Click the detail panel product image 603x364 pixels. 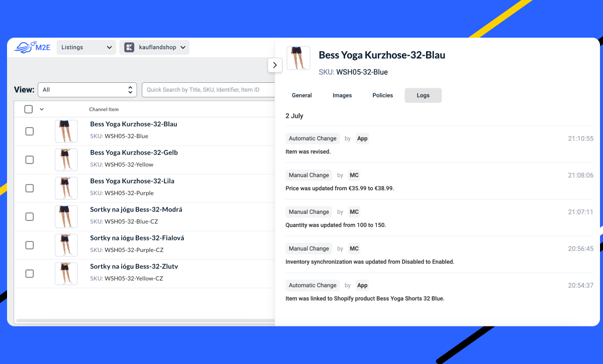298,58
